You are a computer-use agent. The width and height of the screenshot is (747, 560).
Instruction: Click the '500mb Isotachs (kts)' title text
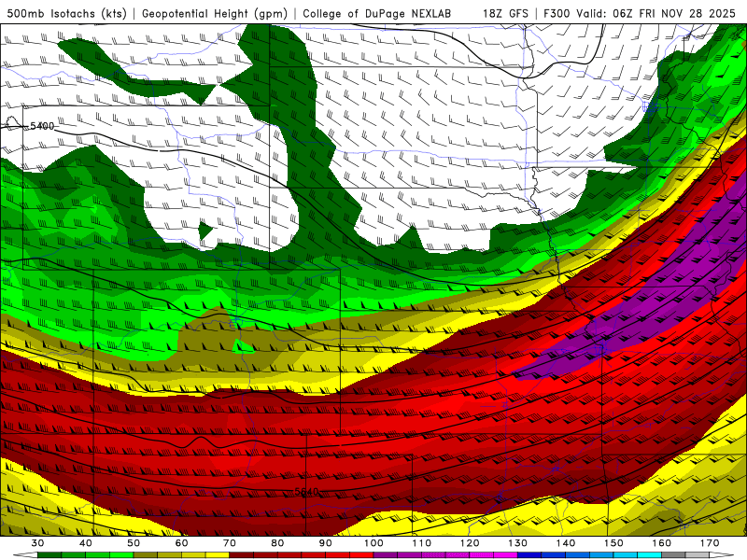click(x=66, y=13)
